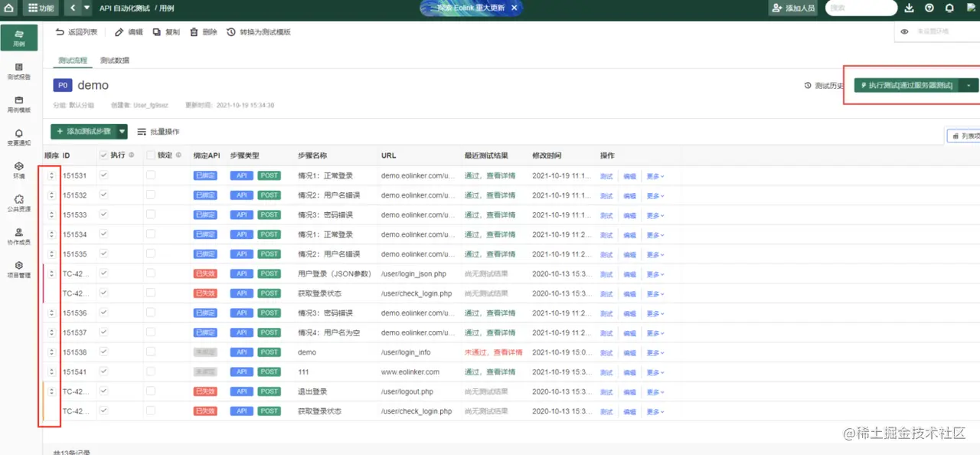Open the 功能 grid menu
The image size is (980, 455).
(41, 8)
